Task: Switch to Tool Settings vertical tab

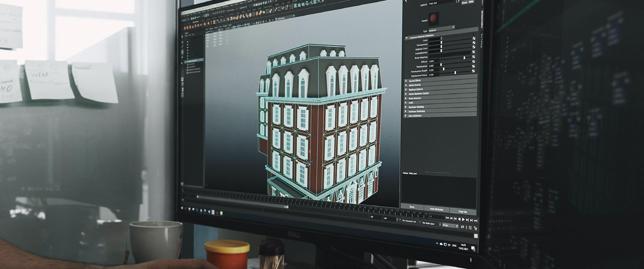Action: click(481, 41)
